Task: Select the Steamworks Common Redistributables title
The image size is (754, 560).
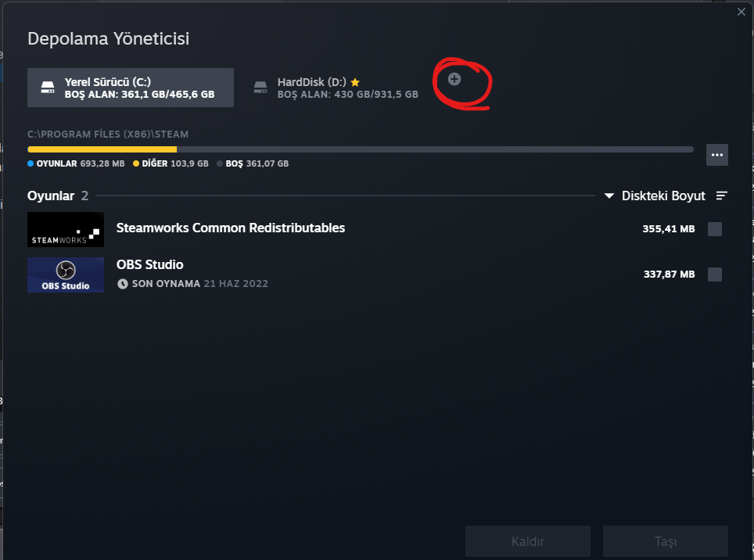Action: coord(230,228)
